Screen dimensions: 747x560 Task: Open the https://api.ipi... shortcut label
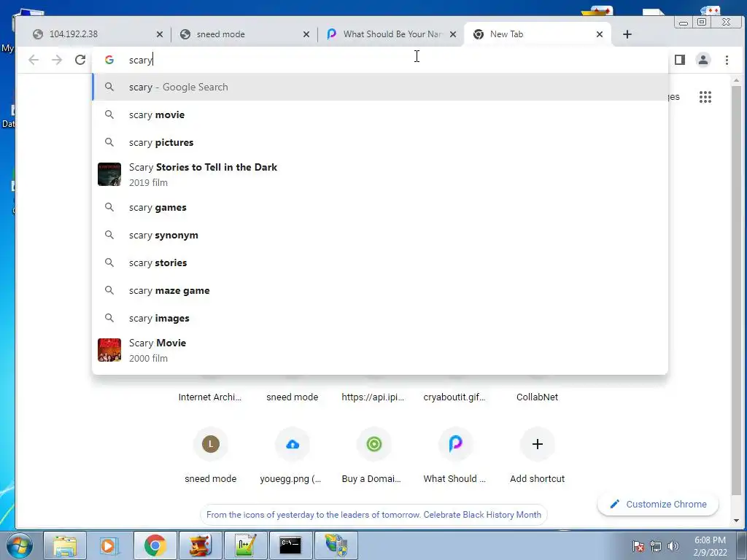(373, 397)
